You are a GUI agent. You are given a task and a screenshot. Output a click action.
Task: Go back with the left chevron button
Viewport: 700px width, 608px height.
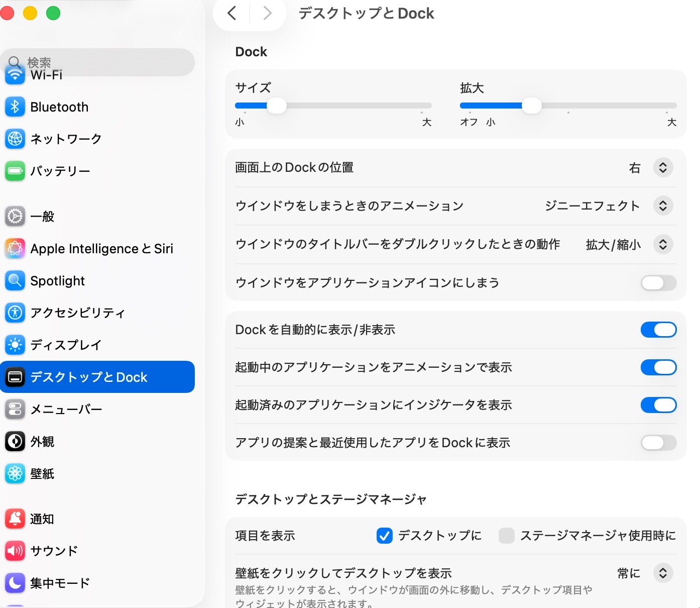click(232, 14)
